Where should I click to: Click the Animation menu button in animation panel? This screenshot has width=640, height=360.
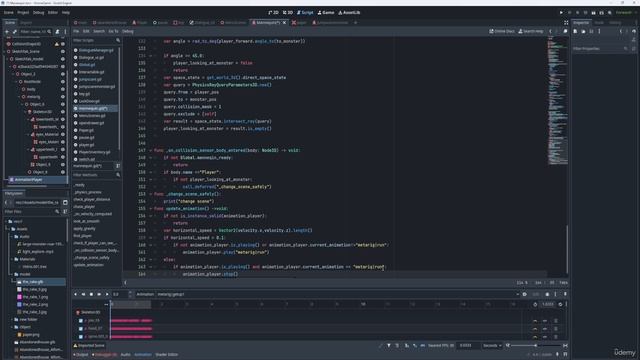pos(145,294)
